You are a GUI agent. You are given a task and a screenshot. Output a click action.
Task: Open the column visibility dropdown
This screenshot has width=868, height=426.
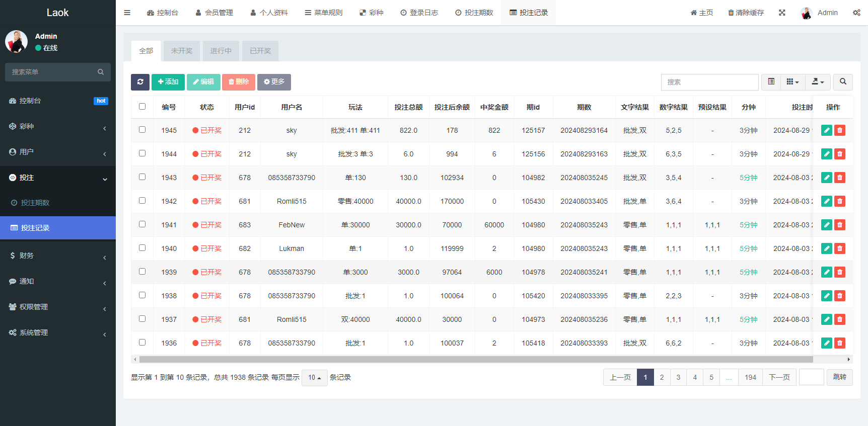coord(792,82)
